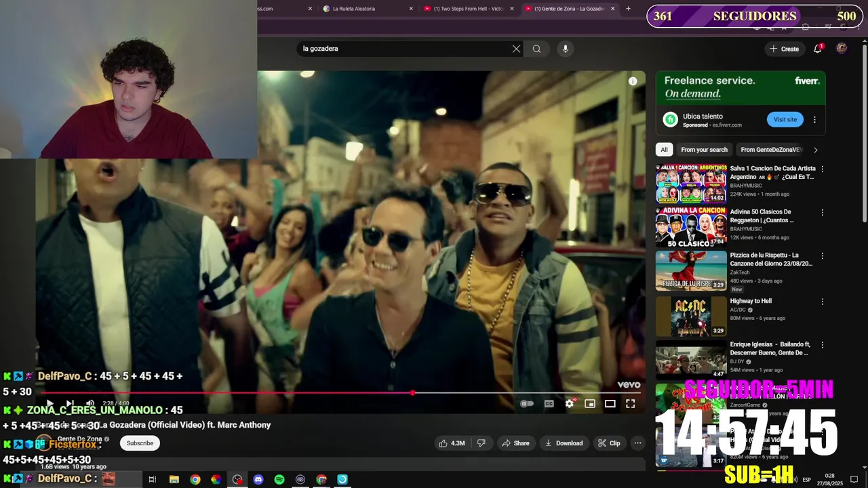Viewport: 868px width, 488px height.
Task: Open a new browser tab
Action: [628, 9]
